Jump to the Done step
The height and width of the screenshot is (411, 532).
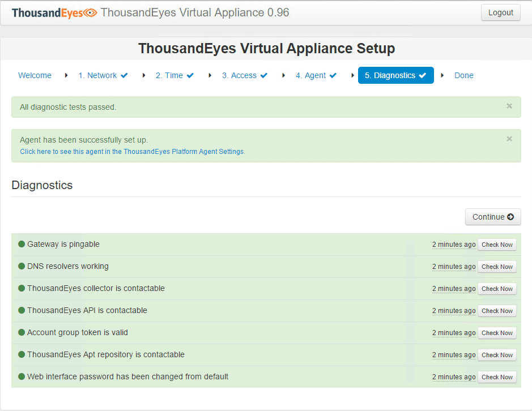[x=463, y=75]
